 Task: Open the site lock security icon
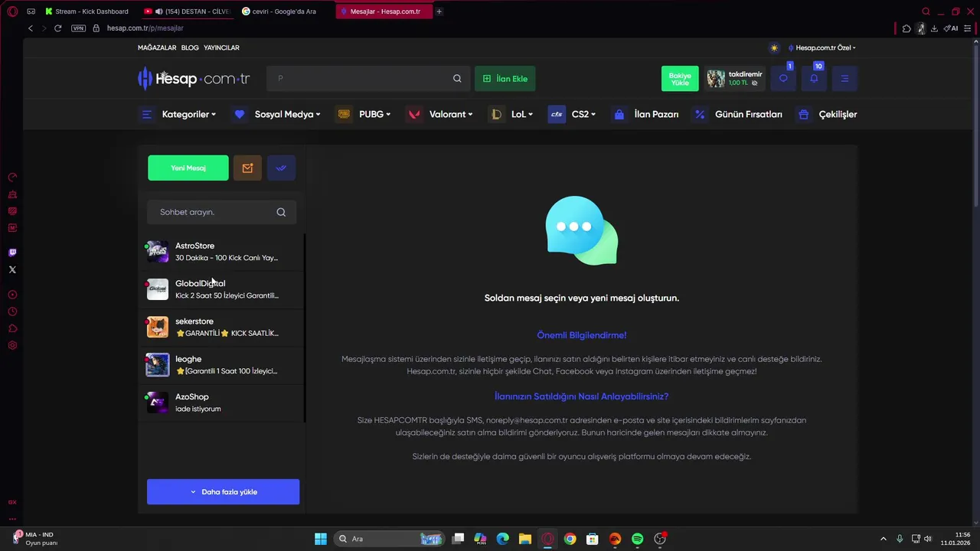(x=96, y=28)
